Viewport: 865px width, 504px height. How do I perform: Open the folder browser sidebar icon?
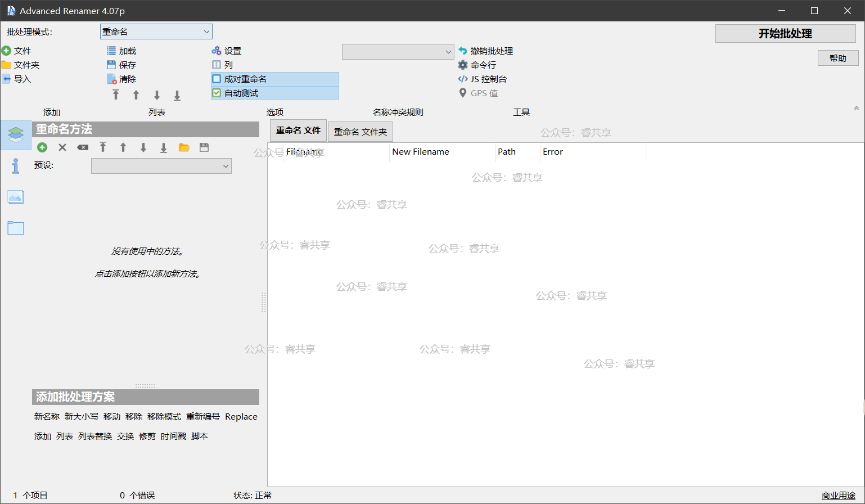point(16,228)
